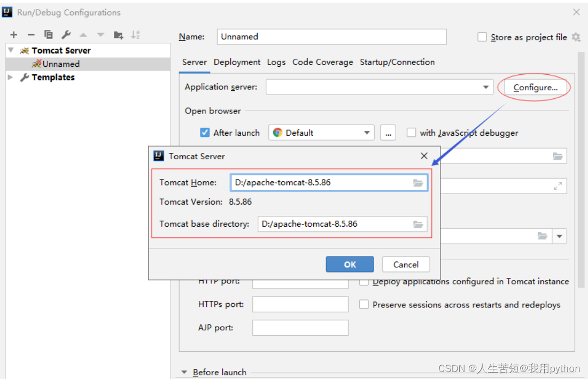Image resolution: width=588 pixels, height=379 pixels.
Task: Click the Open browser section label
Action: pyautogui.click(x=213, y=111)
